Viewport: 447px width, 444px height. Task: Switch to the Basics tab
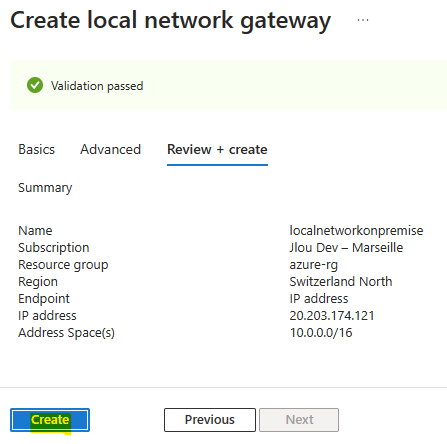click(x=36, y=149)
